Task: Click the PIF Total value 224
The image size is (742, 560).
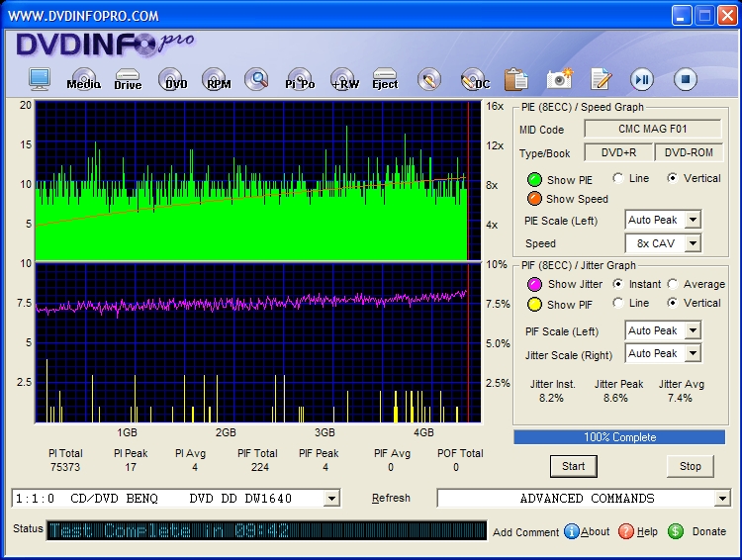Action: (260, 467)
